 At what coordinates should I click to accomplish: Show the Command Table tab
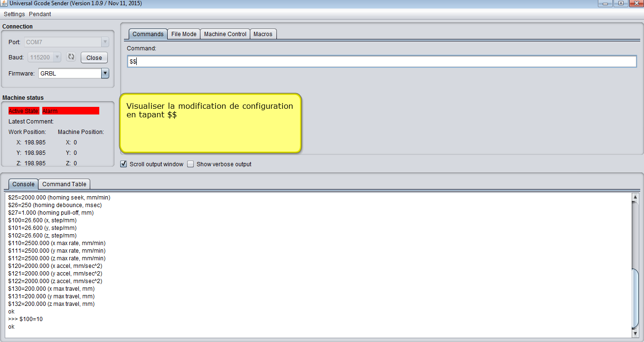coord(64,184)
